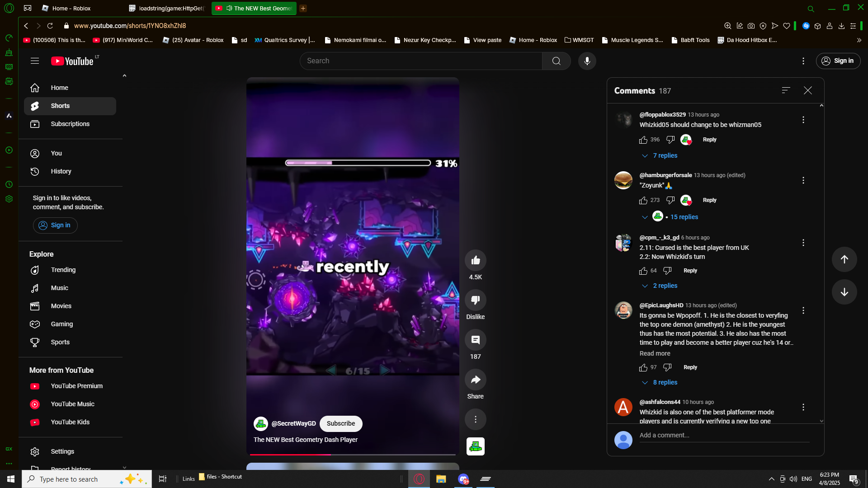868x488 pixels.
Task: Go to next Short with down arrow
Action: (x=844, y=292)
